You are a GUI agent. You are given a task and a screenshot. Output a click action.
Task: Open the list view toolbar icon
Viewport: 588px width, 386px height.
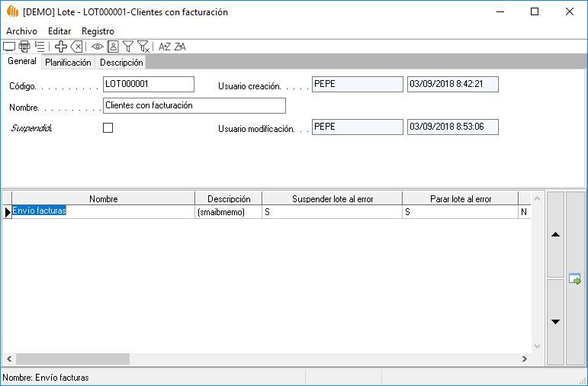40,47
